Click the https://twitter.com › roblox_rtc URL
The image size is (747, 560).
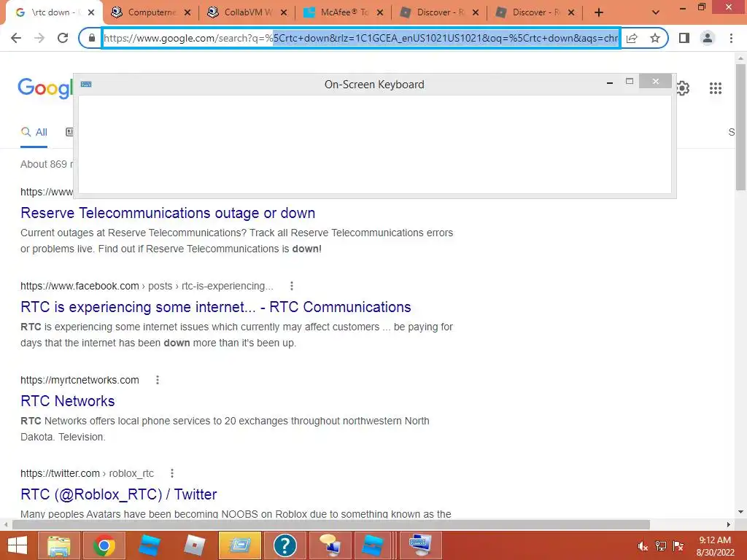pyautogui.click(x=88, y=473)
